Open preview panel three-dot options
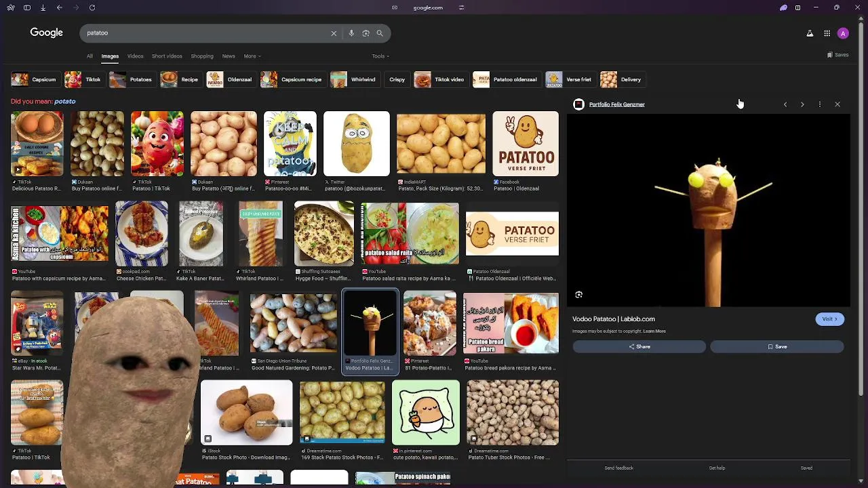The height and width of the screenshot is (488, 868). pyautogui.click(x=820, y=104)
